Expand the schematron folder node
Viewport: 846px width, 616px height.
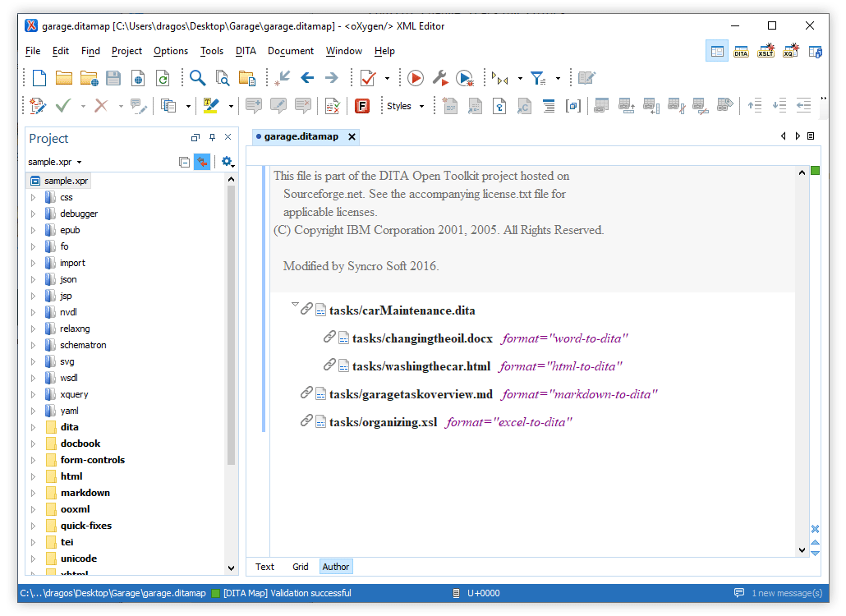33,345
